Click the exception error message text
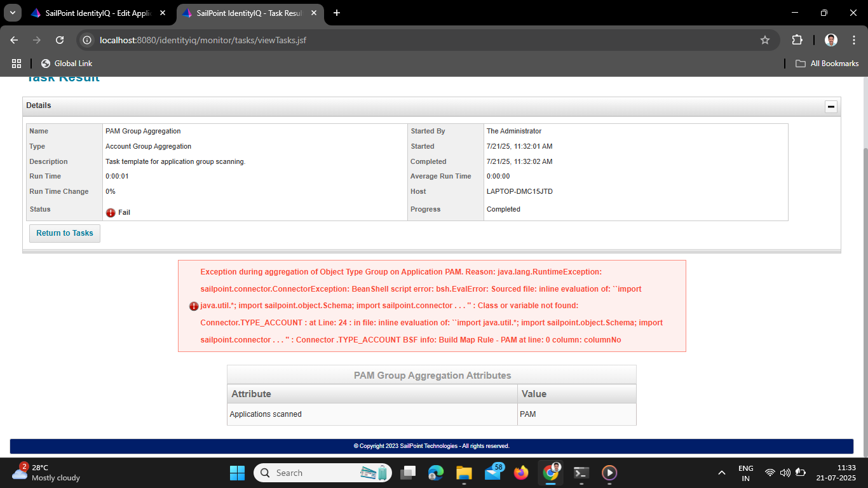 pos(432,306)
